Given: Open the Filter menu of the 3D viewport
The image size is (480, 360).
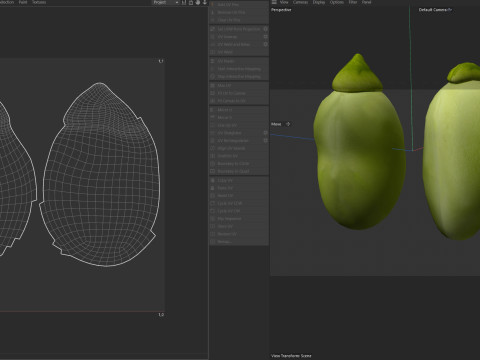Looking at the screenshot, I should (x=353, y=2).
